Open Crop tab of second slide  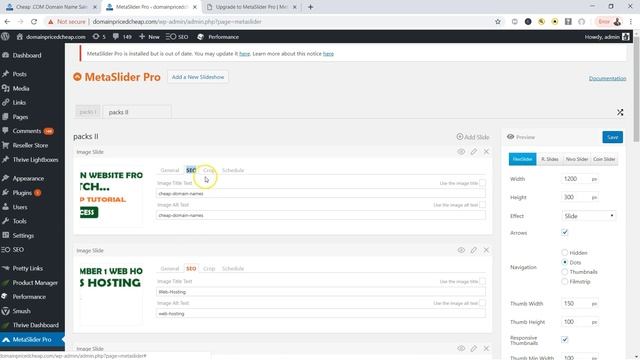pos(209,269)
